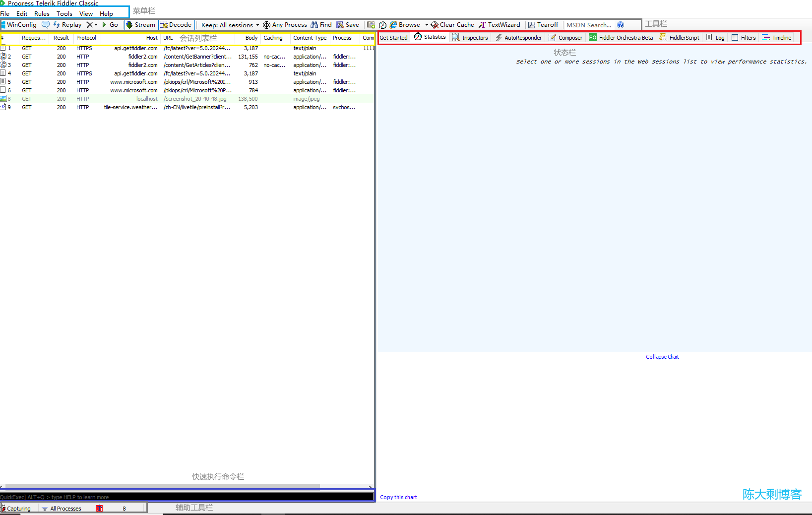
Task: Select session 5 www.microsoft.com row
Action: [x=187, y=82]
